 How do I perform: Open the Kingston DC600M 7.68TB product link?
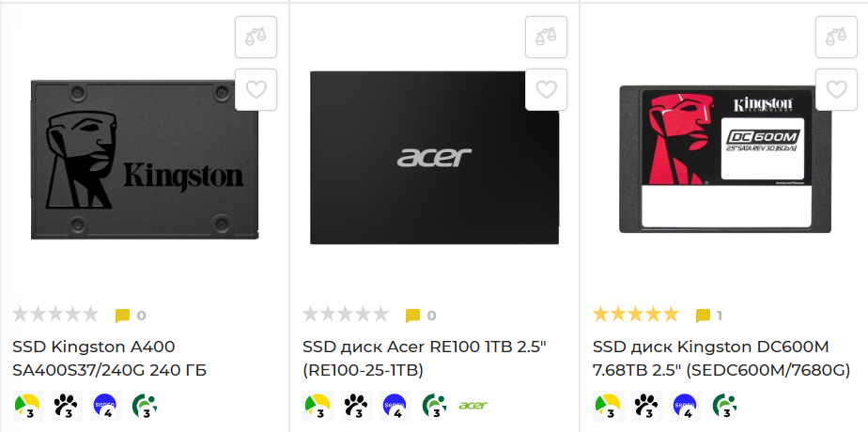721,359
